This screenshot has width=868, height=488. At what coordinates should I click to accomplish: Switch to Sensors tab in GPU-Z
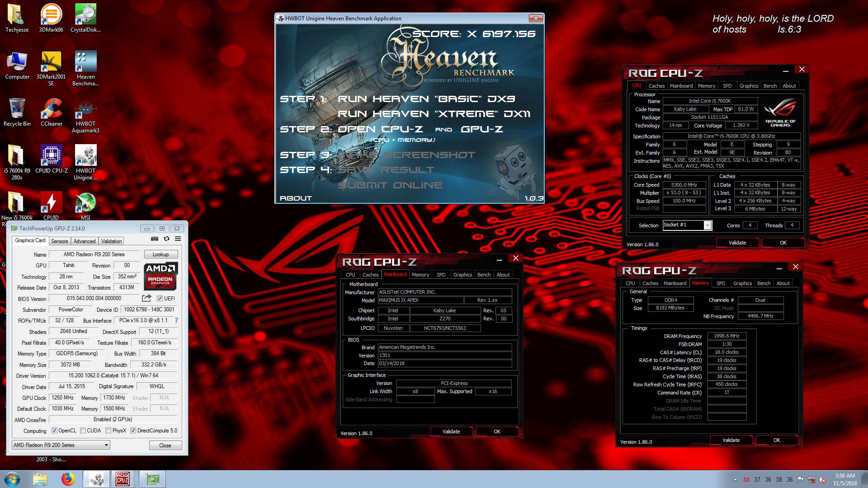click(x=59, y=241)
